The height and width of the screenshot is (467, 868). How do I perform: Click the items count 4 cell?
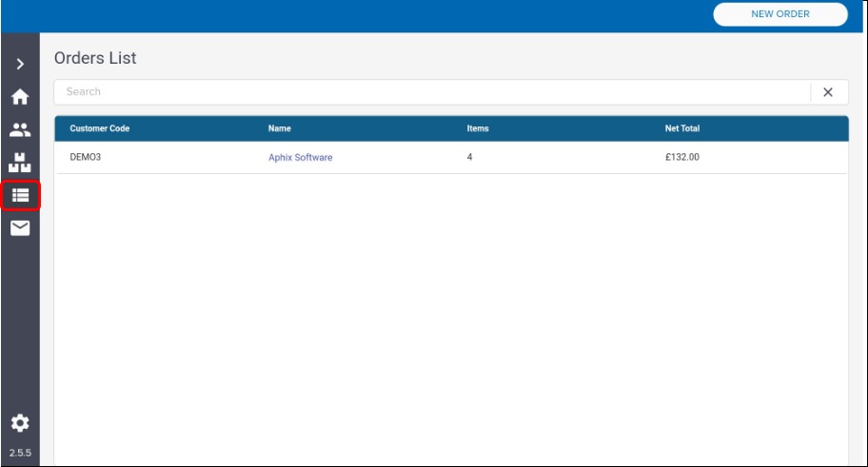pyautogui.click(x=469, y=157)
